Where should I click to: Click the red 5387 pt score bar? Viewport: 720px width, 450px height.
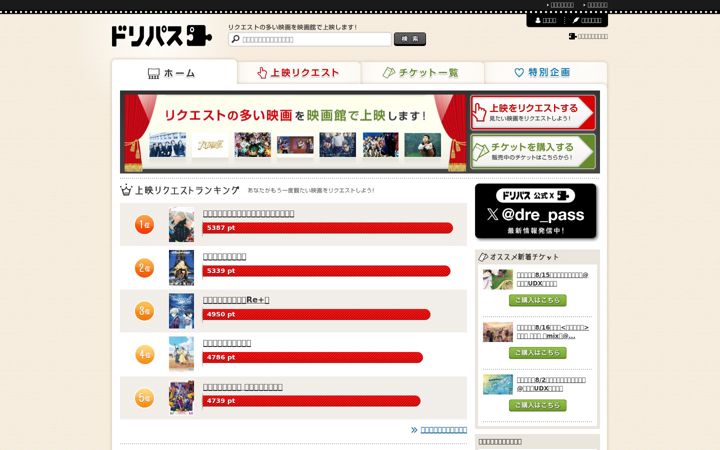328,228
